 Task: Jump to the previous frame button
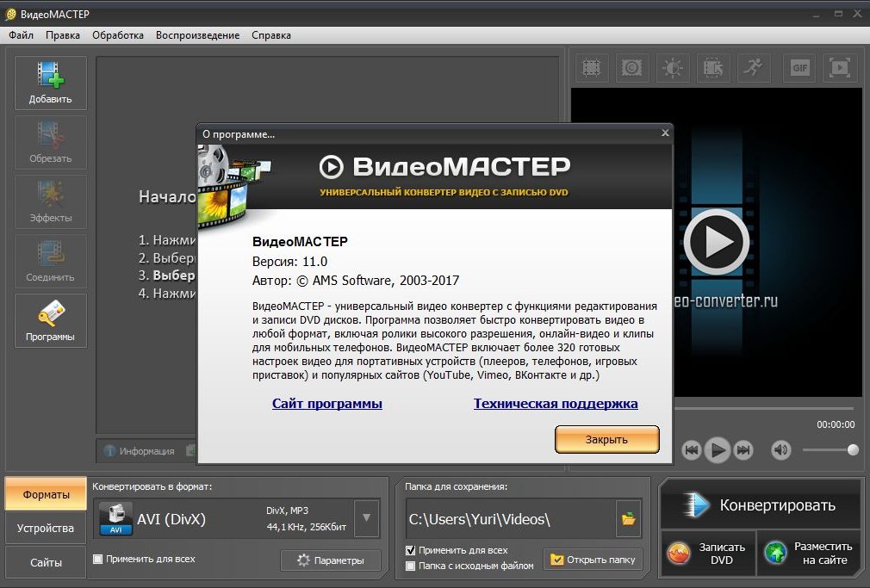point(692,450)
